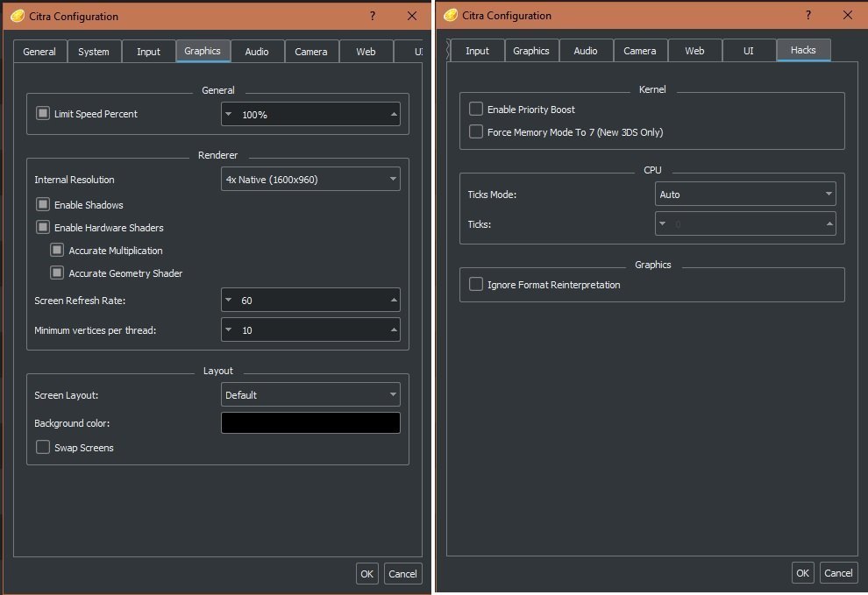Switch to the General tab
868x595 pixels.
pyautogui.click(x=39, y=52)
